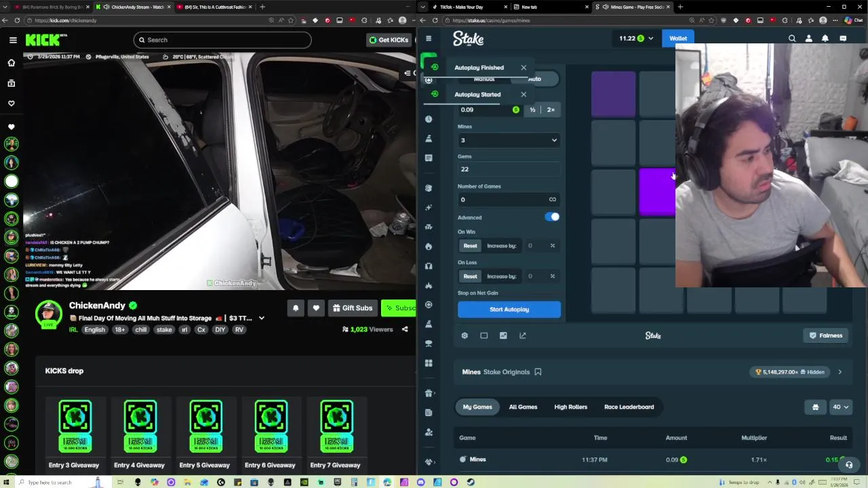
Task: Click notification bell under ChickenAndy stream
Action: coord(296,308)
